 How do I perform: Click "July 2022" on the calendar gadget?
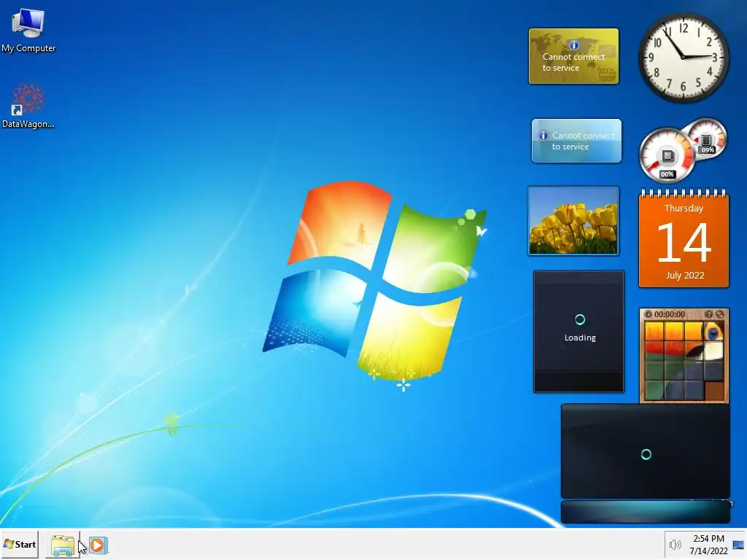click(x=684, y=275)
